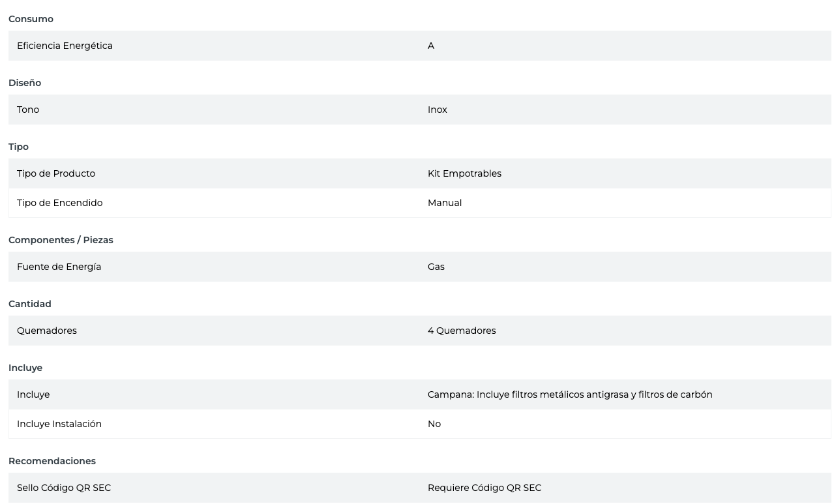
Task: Click the Consumo section heading
Action: (x=31, y=19)
